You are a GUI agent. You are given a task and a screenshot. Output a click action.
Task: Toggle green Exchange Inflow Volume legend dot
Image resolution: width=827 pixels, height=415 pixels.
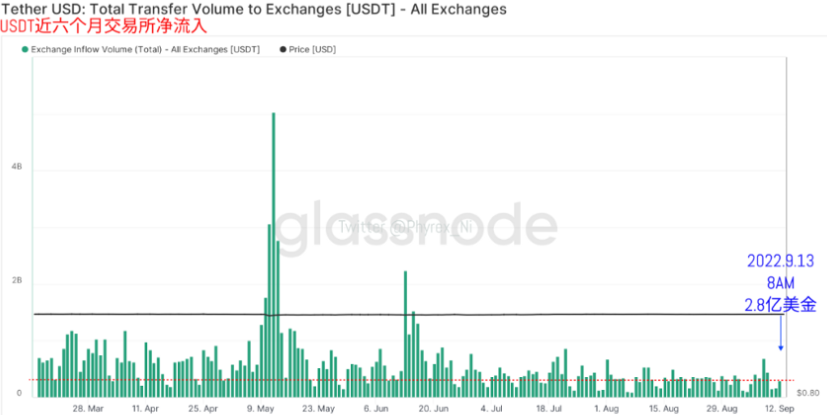[25, 50]
